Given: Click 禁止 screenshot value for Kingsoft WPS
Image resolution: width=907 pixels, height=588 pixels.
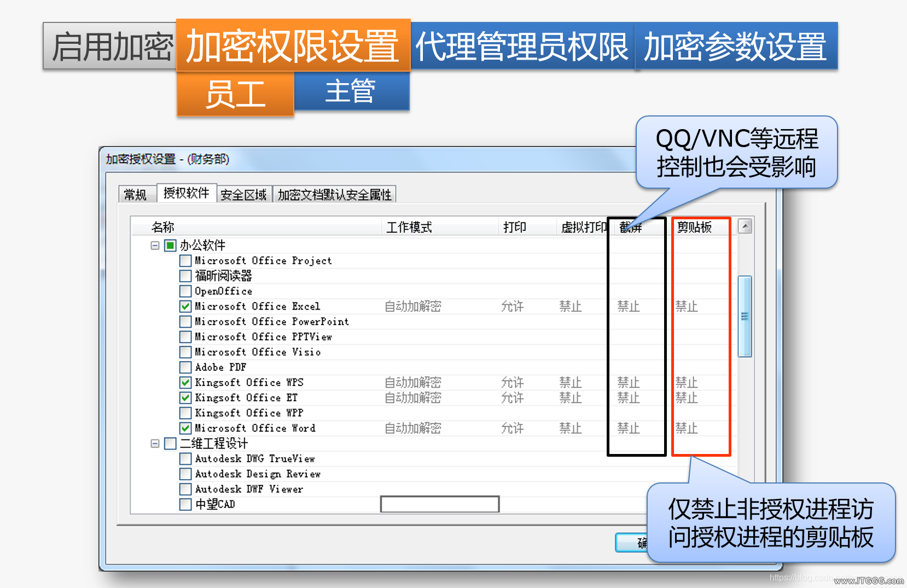Looking at the screenshot, I should click(x=629, y=383).
